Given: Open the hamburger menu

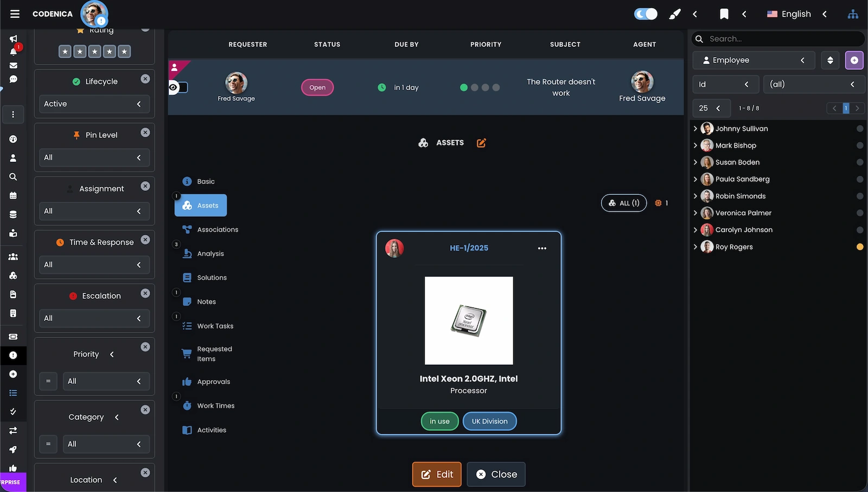Looking at the screenshot, I should pyautogui.click(x=15, y=14).
